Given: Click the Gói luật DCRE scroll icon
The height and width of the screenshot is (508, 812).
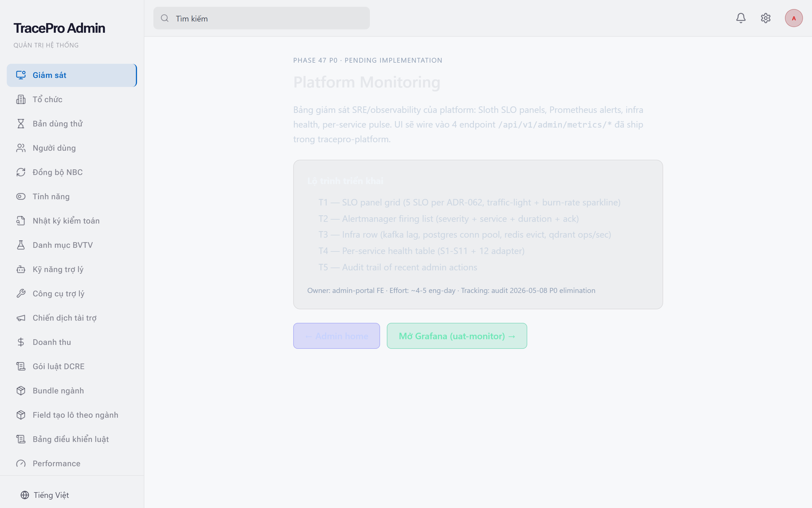Looking at the screenshot, I should point(21,366).
